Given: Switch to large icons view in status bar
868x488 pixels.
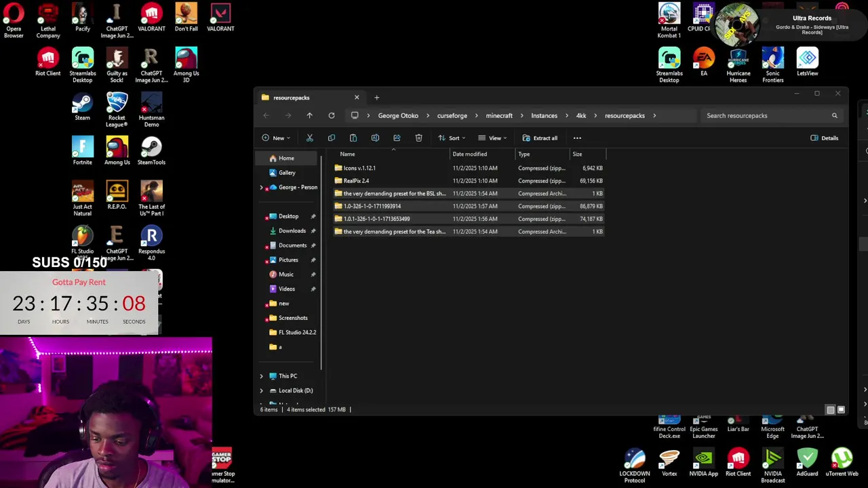Looking at the screenshot, I should pos(841,410).
